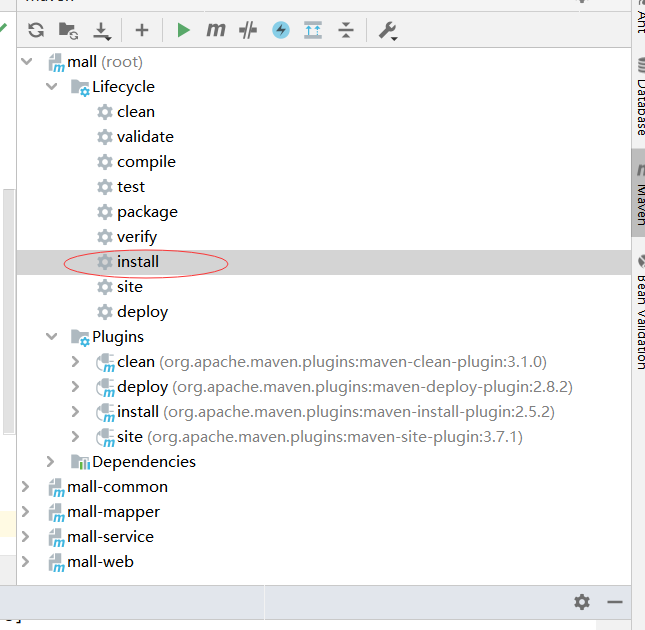Select the compile lifecycle phase

pos(146,162)
